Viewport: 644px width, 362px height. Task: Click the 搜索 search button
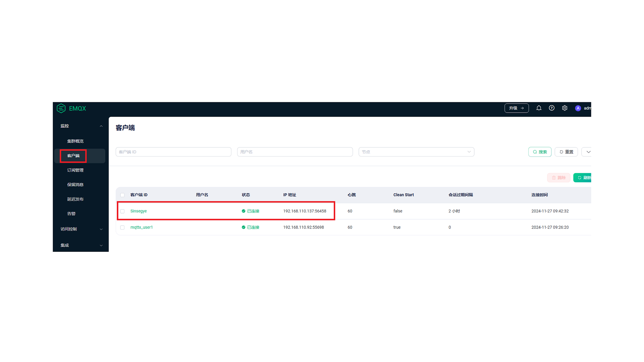pyautogui.click(x=540, y=152)
